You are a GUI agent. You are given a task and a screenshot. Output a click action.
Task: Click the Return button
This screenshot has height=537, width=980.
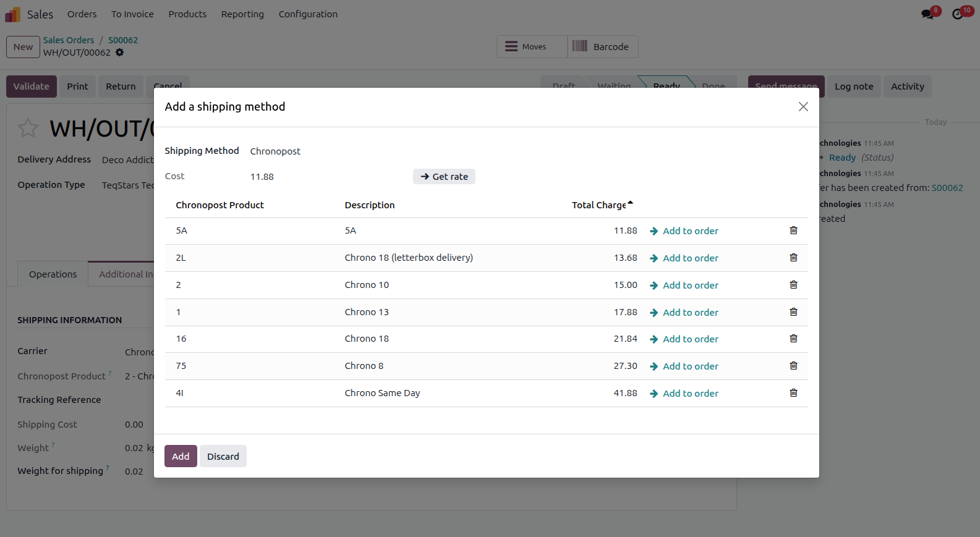tap(121, 87)
